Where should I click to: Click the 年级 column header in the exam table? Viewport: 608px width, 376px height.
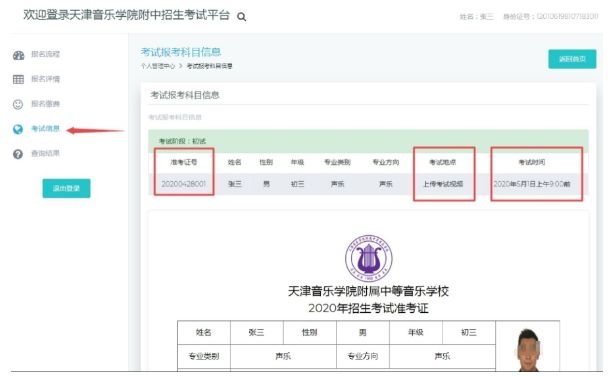(x=297, y=162)
